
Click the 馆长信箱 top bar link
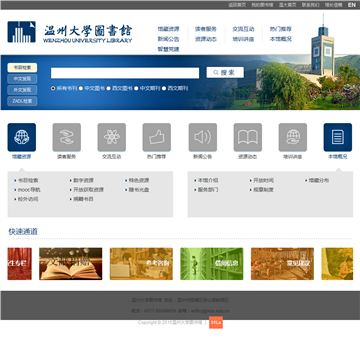click(334, 5)
